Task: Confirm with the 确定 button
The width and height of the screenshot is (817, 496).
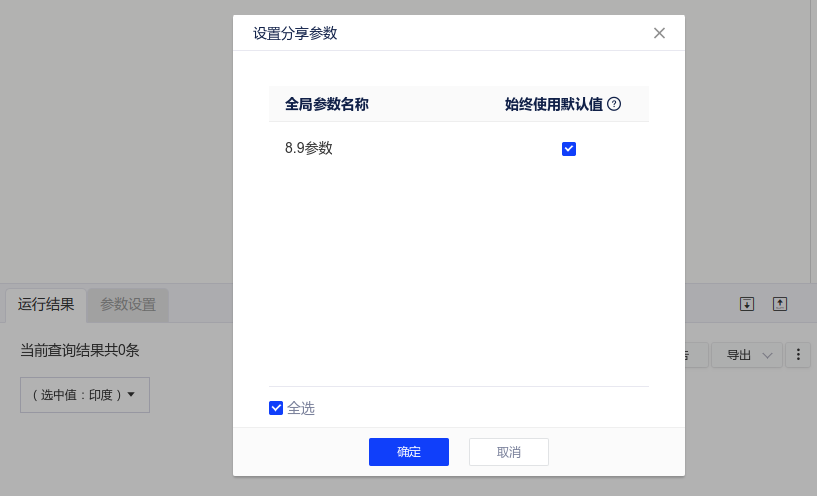Action: click(408, 452)
